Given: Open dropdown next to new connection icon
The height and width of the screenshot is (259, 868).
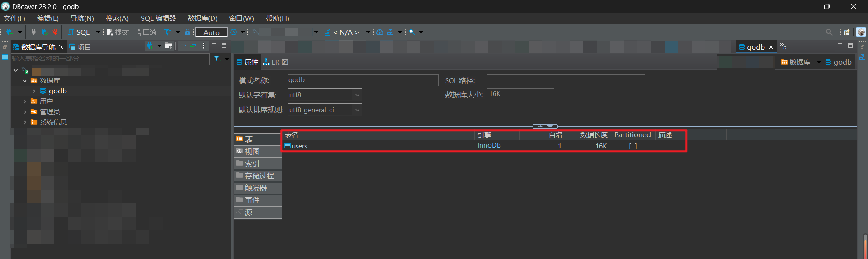Looking at the screenshot, I should pos(159,46).
